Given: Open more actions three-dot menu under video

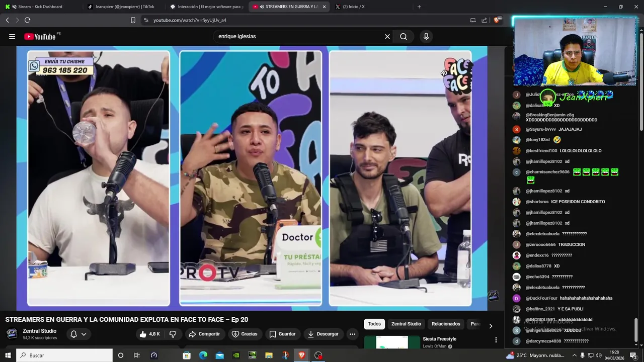Looking at the screenshot, I should (x=352, y=334).
